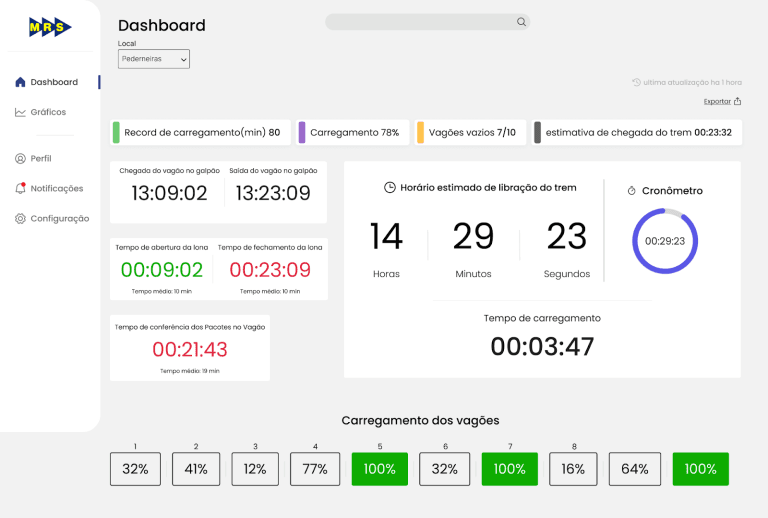The width and height of the screenshot is (768, 518).
Task: Click the Configuração gear icon
Action: [20, 218]
